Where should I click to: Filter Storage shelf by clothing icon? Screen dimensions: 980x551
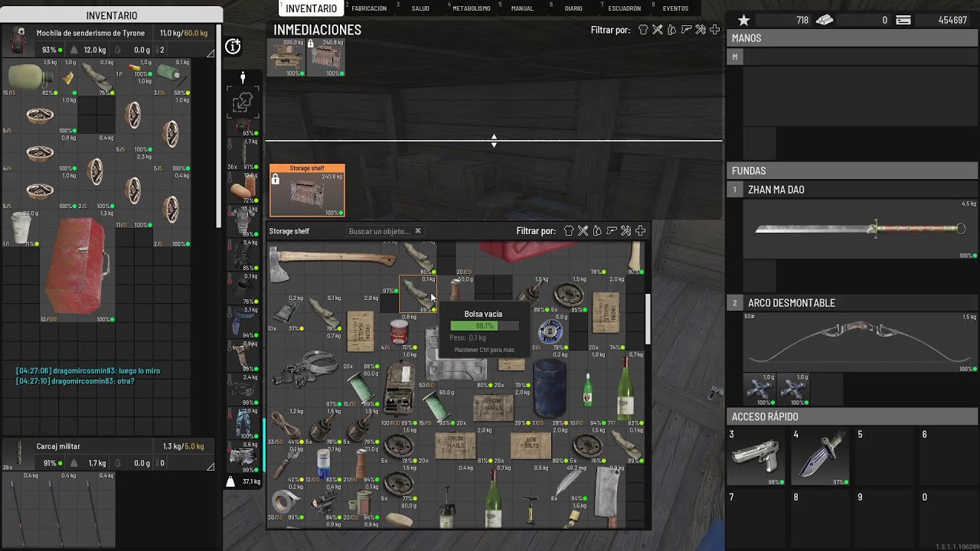click(x=569, y=231)
